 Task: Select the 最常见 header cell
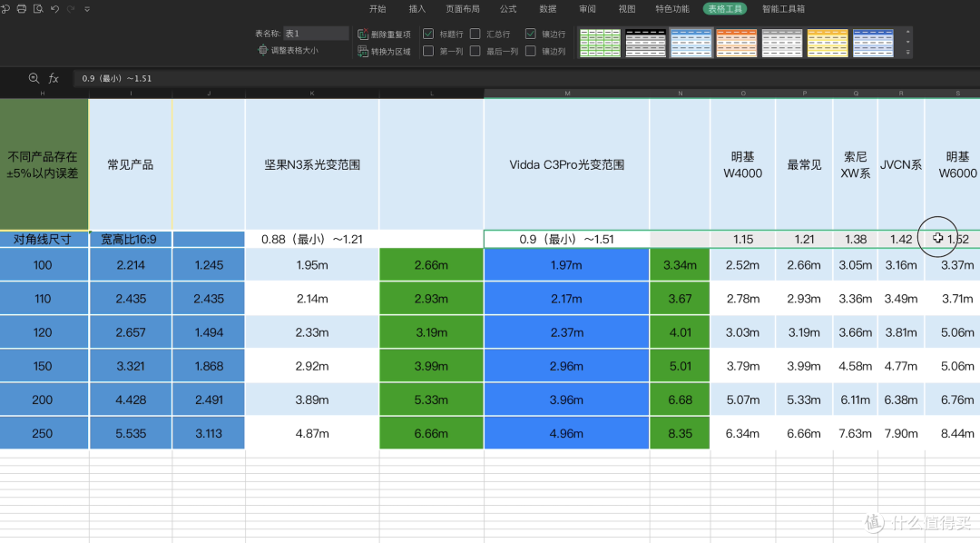[804, 164]
